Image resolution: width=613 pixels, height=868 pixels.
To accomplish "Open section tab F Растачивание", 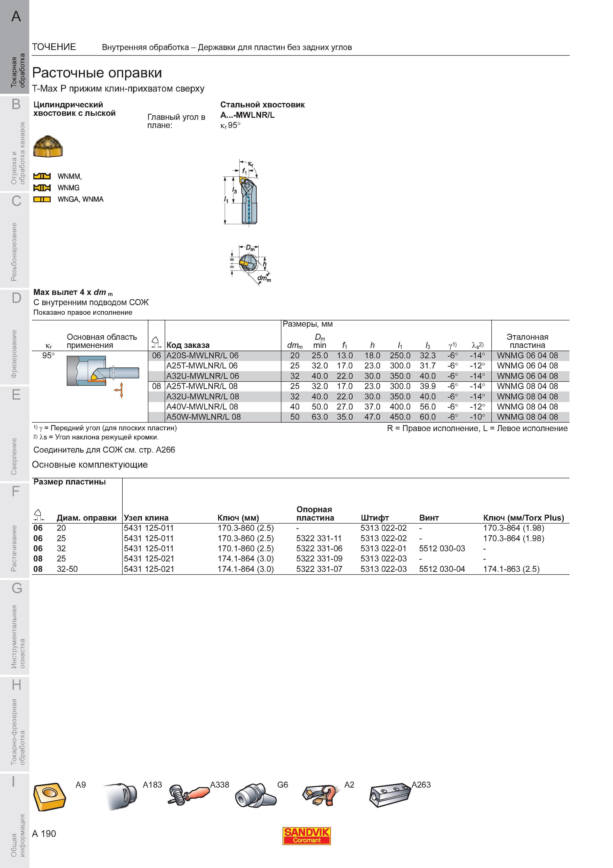I will coord(15,531).
